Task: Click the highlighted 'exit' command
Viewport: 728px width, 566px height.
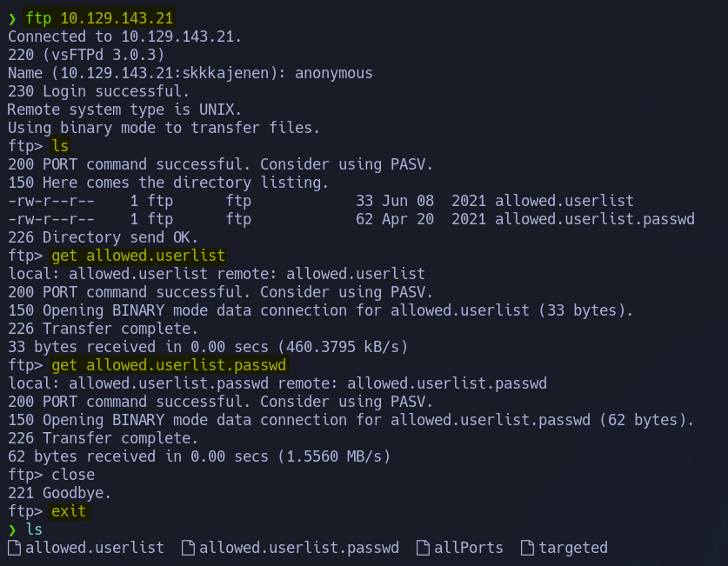Action: (x=69, y=511)
